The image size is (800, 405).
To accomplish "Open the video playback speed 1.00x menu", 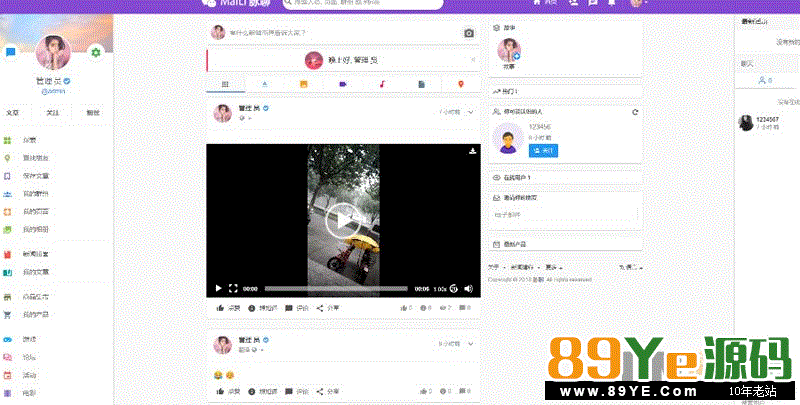I will click(x=439, y=288).
